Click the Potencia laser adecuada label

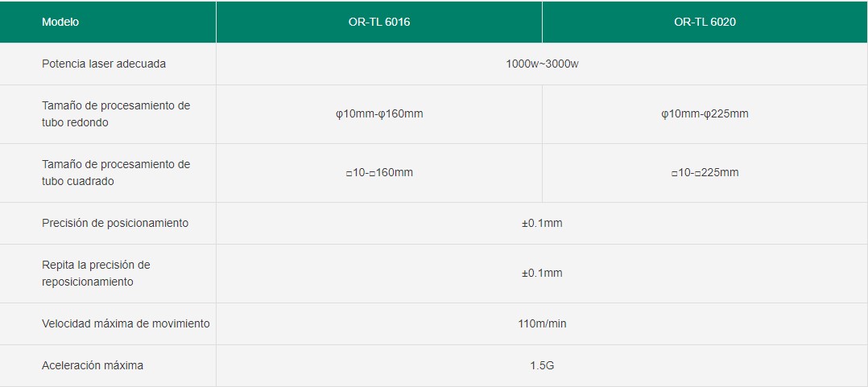104,64
